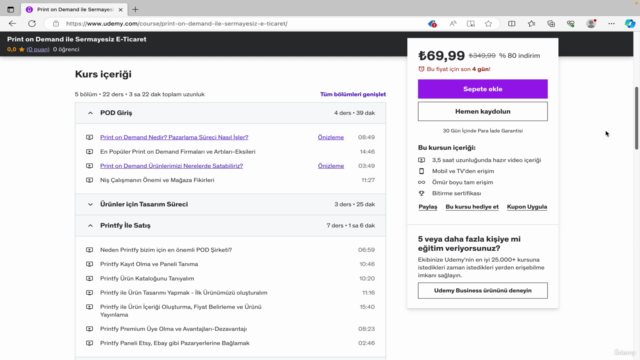640x360 pixels.
Task: Add page to favorites star
Action: (x=488, y=24)
